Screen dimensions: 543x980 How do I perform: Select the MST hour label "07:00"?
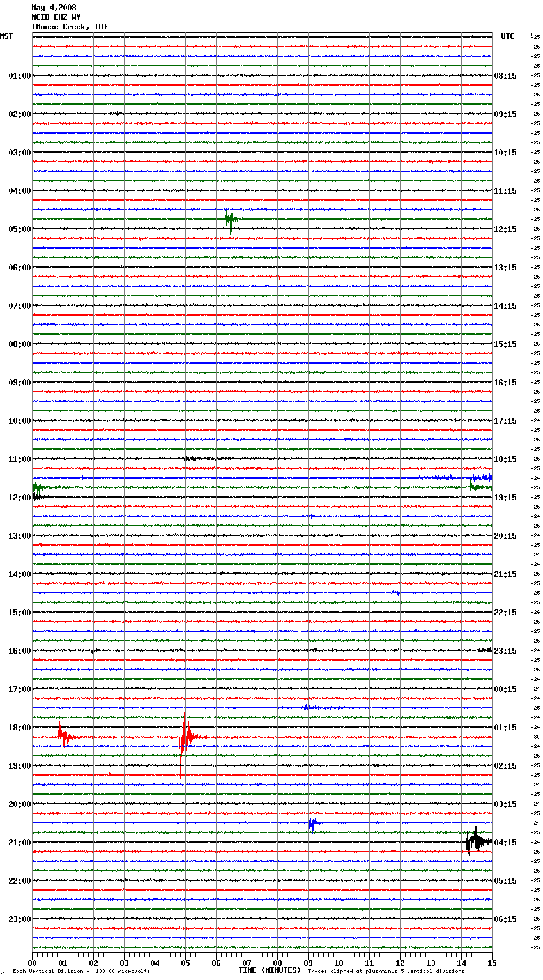coord(20,306)
